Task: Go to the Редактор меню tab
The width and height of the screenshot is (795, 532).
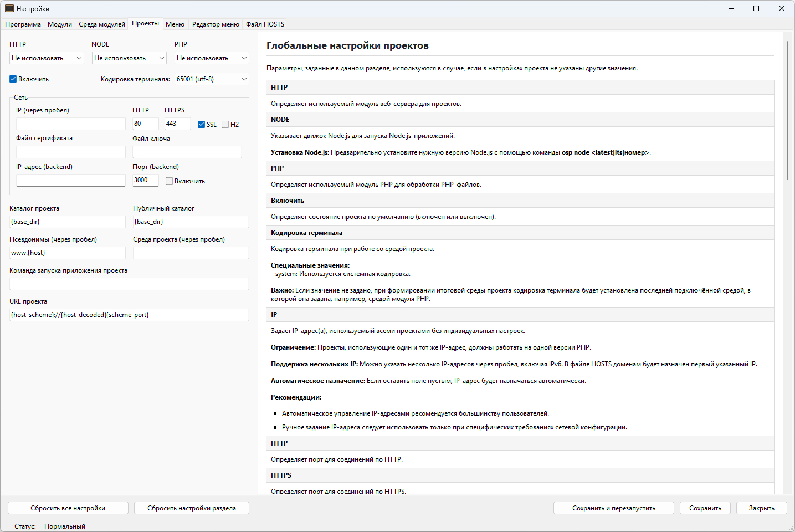Action: pyautogui.click(x=216, y=24)
